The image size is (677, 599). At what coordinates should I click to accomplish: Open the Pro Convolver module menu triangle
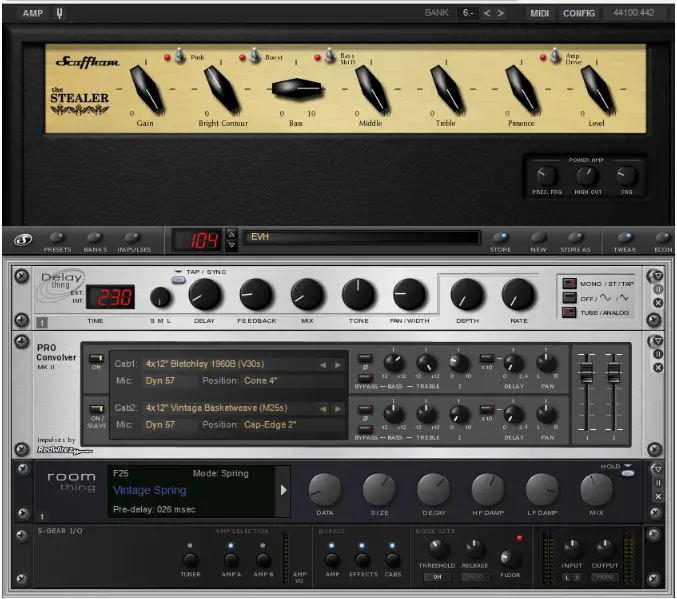coord(657,341)
